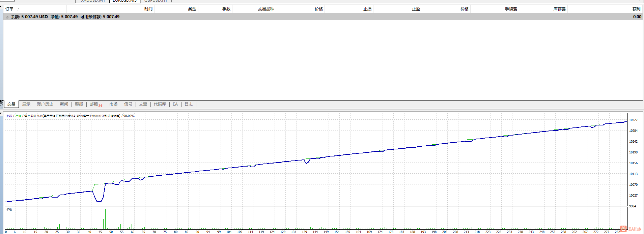Select the balance text 余额: 5 007.49 USD

click(x=29, y=17)
